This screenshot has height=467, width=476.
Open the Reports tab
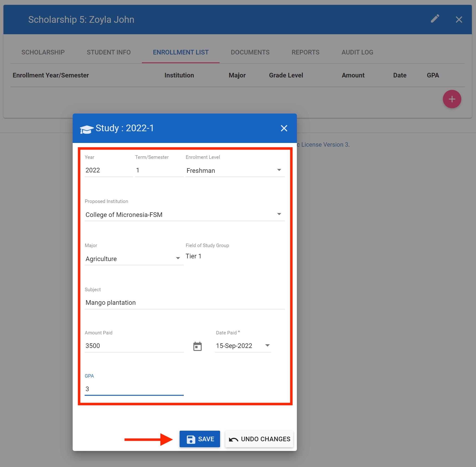[305, 52]
